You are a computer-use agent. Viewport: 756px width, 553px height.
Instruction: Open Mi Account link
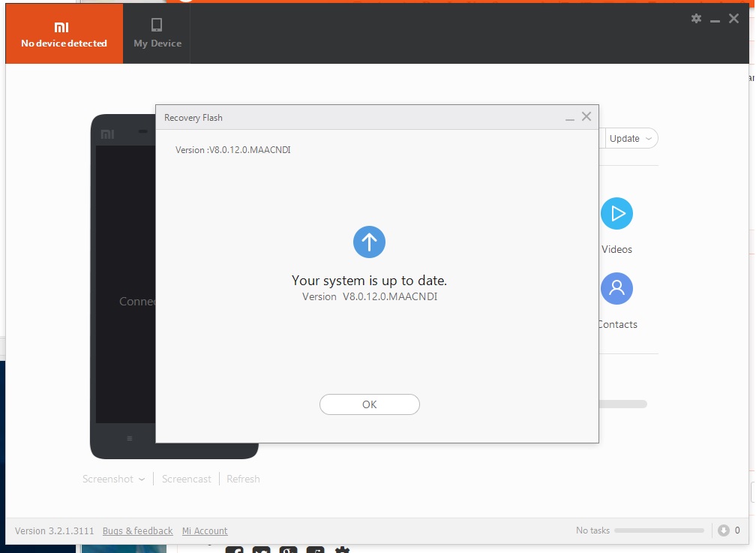tap(205, 530)
